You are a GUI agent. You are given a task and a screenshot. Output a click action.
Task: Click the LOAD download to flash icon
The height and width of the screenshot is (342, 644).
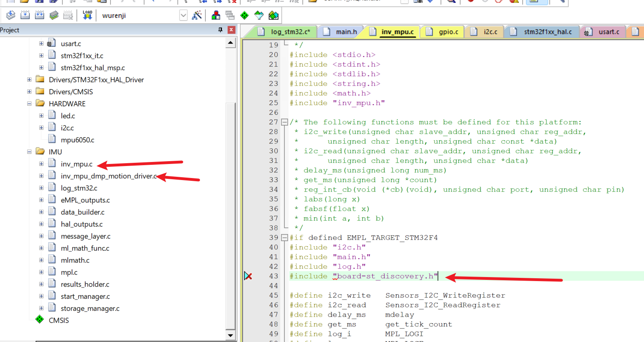pyautogui.click(x=87, y=15)
